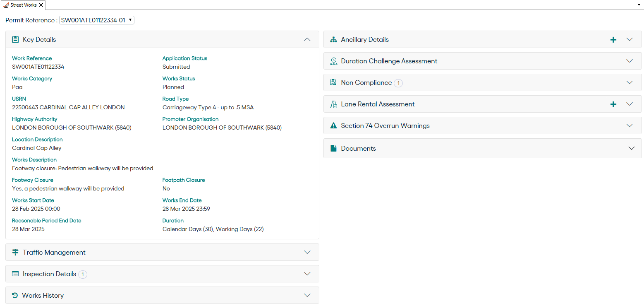The image size is (644, 306).
Task: Open the Permit Reference dropdown
Action: pyautogui.click(x=97, y=20)
